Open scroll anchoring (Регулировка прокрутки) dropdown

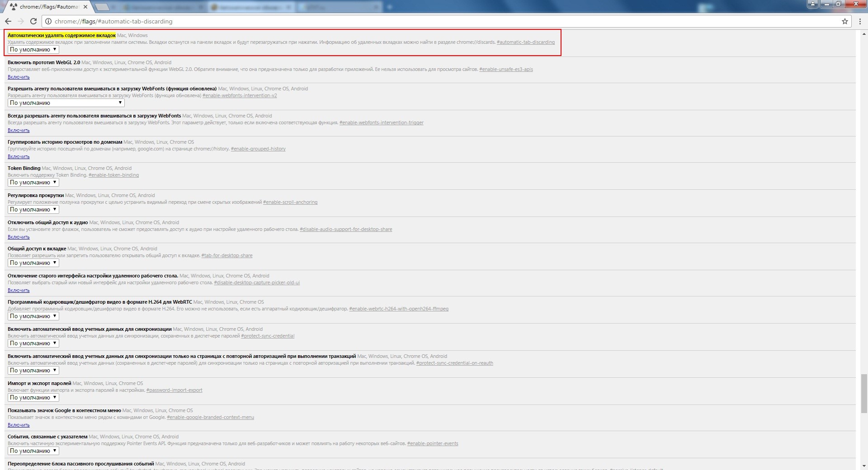[x=33, y=210]
